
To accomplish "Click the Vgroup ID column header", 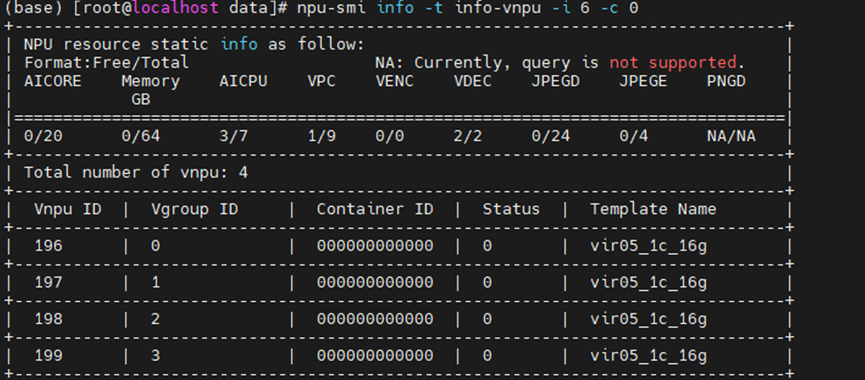I will coord(195,210).
